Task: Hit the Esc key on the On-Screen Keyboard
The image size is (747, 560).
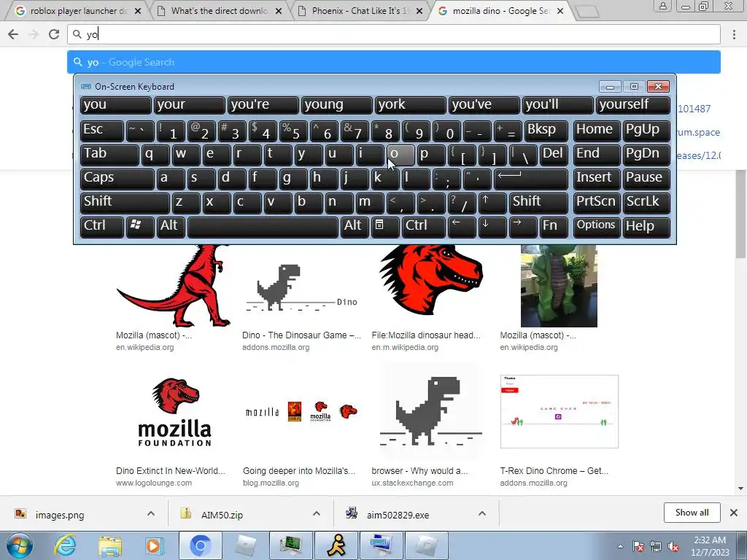Action: click(x=102, y=131)
